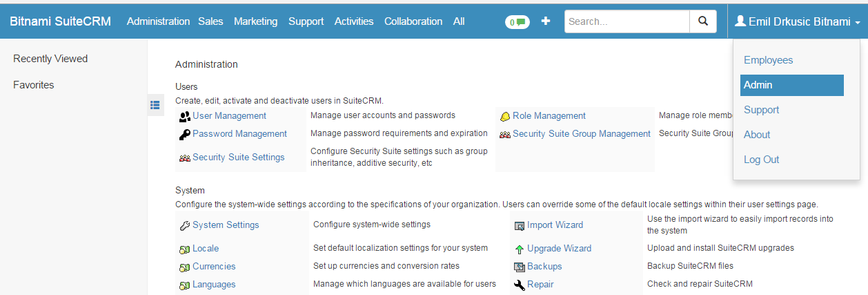Open the Languages link

click(214, 285)
